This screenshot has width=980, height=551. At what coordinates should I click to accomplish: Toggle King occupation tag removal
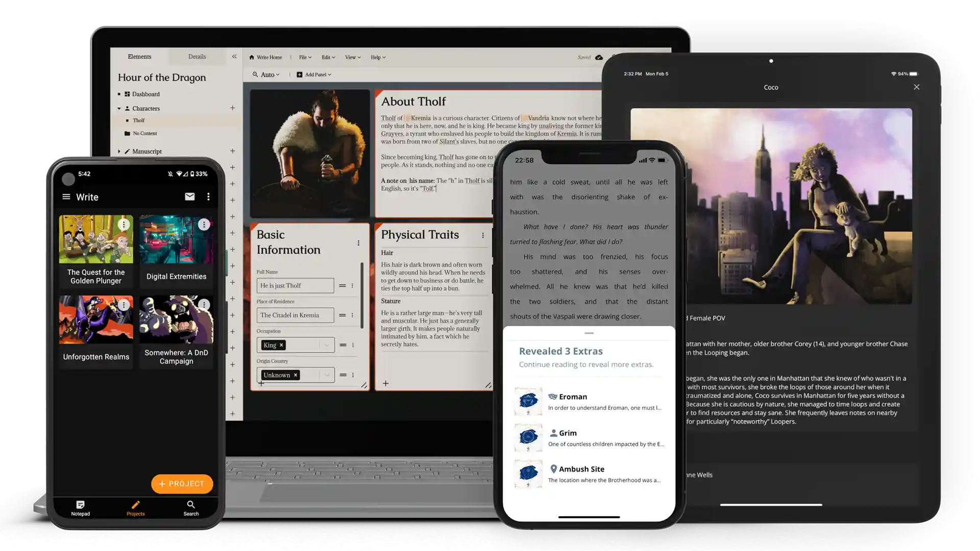(281, 344)
